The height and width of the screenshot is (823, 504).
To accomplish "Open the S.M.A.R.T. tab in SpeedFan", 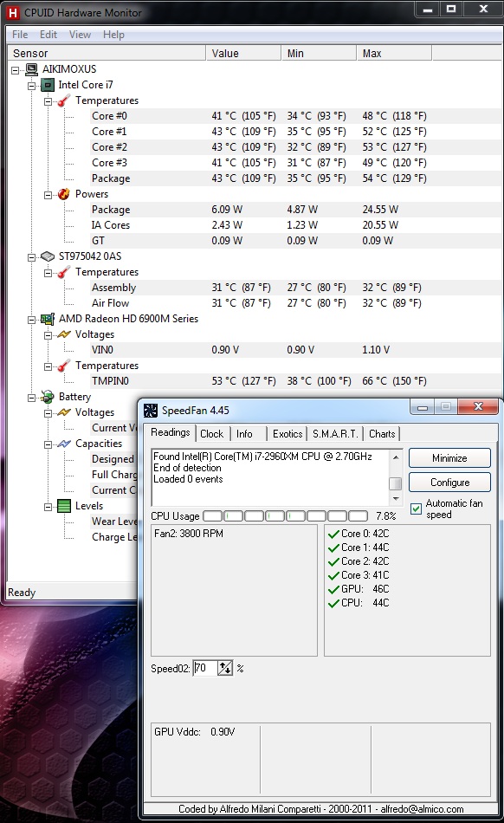I will pos(335,434).
